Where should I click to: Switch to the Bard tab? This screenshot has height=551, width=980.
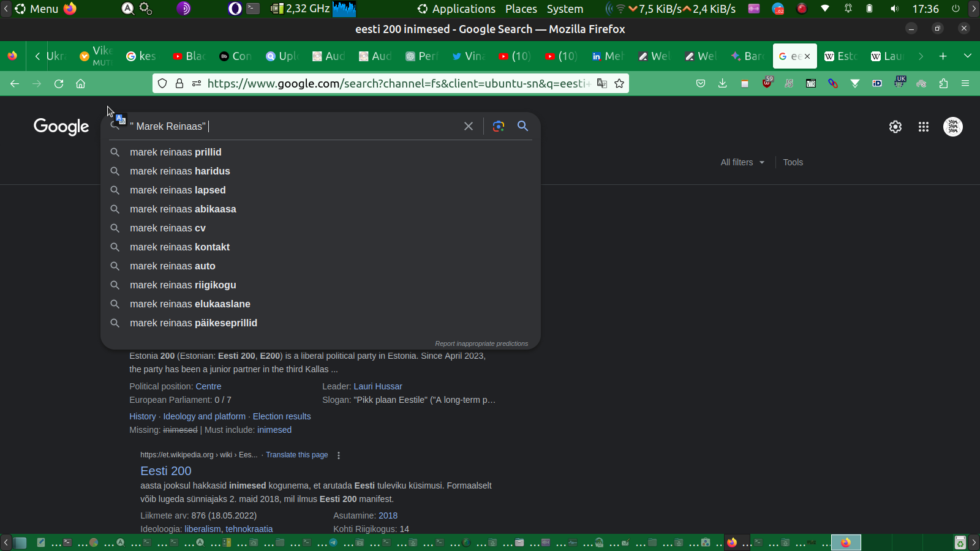click(x=747, y=56)
